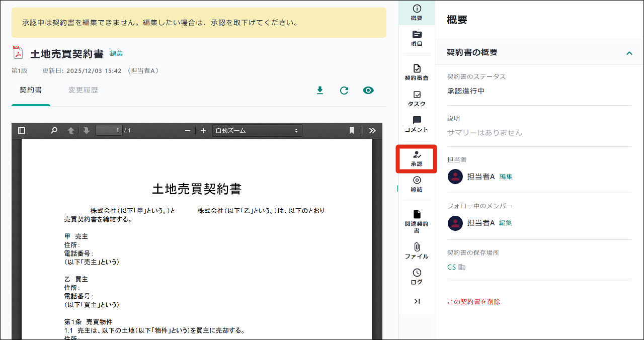The width and height of the screenshot is (644, 340).
Task: Open the 契約審査 review panel
Action: (x=417, y=72)
